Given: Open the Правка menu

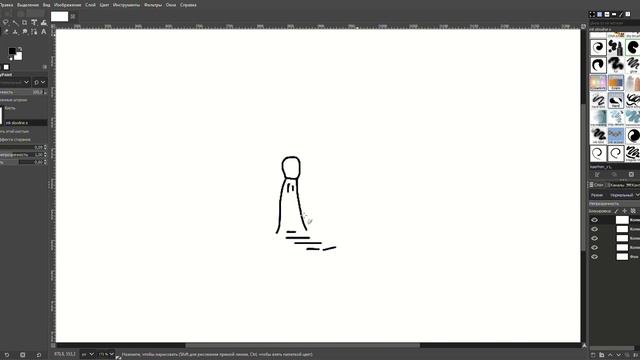Looking at the screenshot, I should click(7, 5).
